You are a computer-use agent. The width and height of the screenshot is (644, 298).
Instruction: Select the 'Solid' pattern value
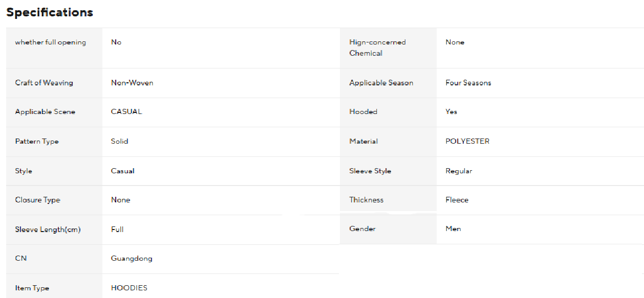[x=120, y=142]
